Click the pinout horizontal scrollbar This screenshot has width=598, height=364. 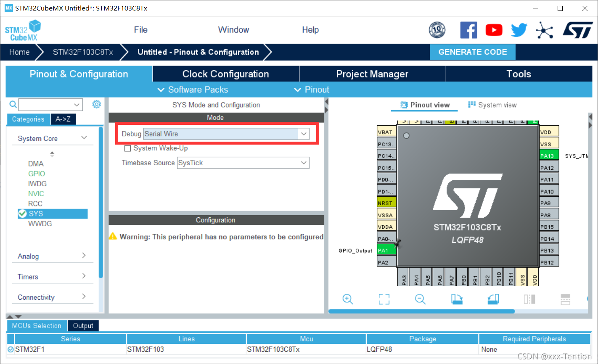tap(421, 311)
